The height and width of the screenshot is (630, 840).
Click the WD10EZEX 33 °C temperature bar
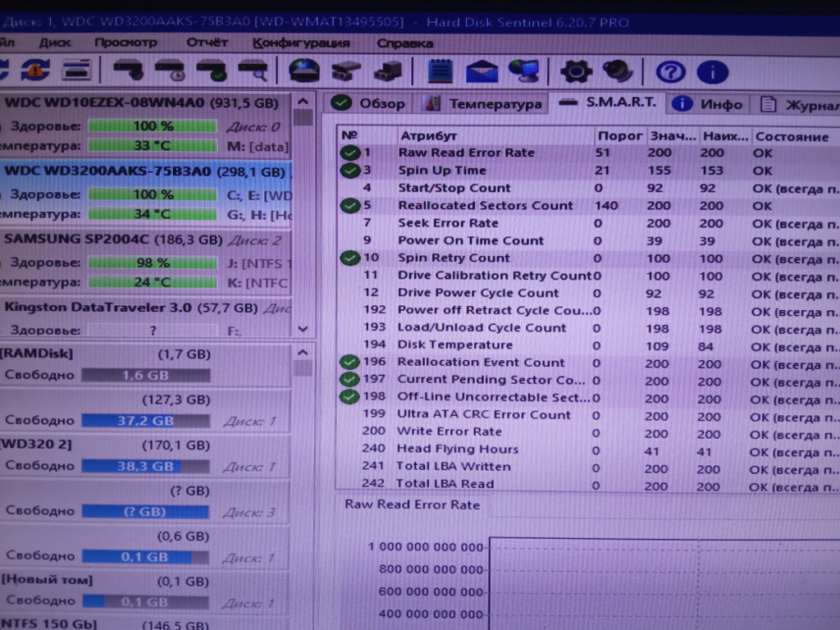point(153,146)
